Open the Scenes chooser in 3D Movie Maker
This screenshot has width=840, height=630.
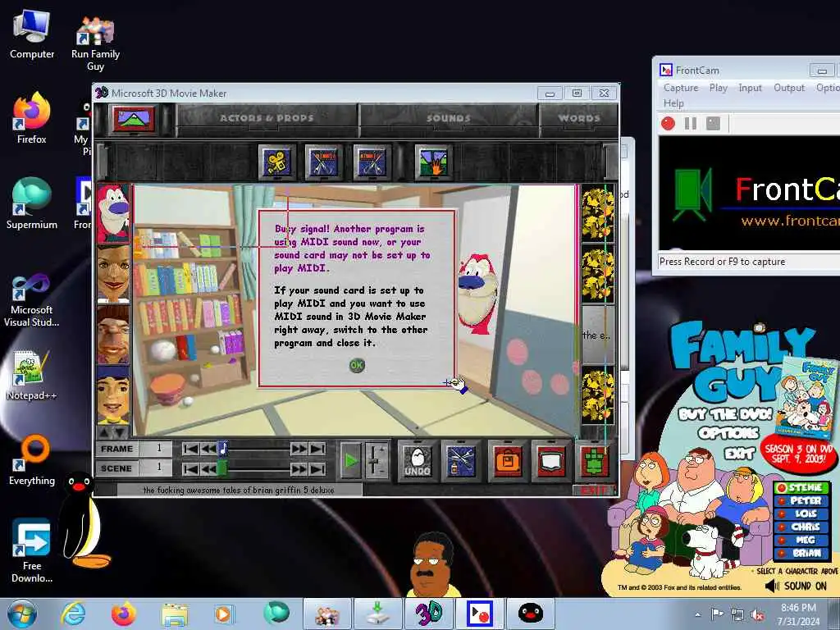[x=134, y=118]
